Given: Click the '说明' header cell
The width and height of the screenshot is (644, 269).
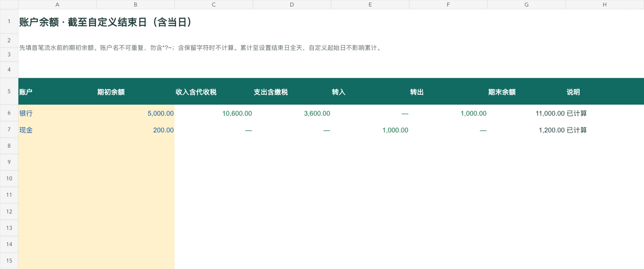Looking at the screenshot, I should (605, 92).
